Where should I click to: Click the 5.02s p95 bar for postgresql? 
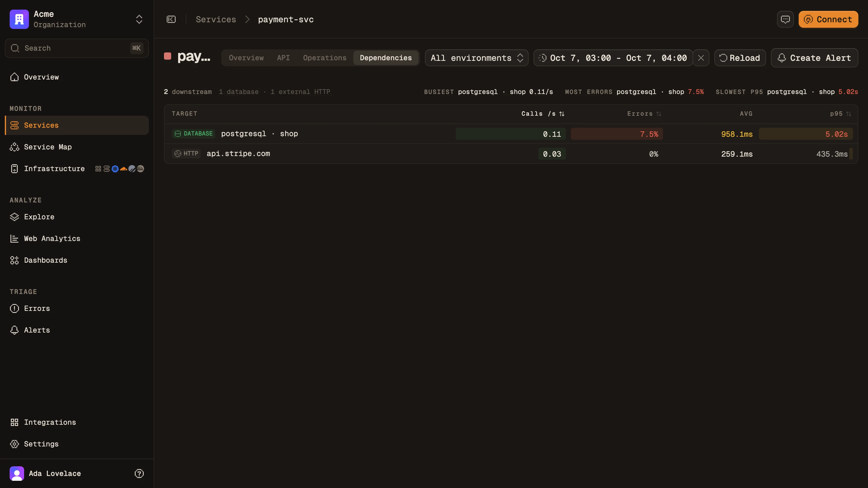[806, 134]
